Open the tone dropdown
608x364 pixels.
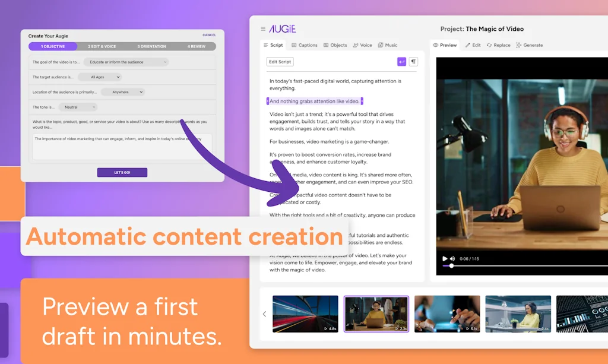tap(78, 107)
